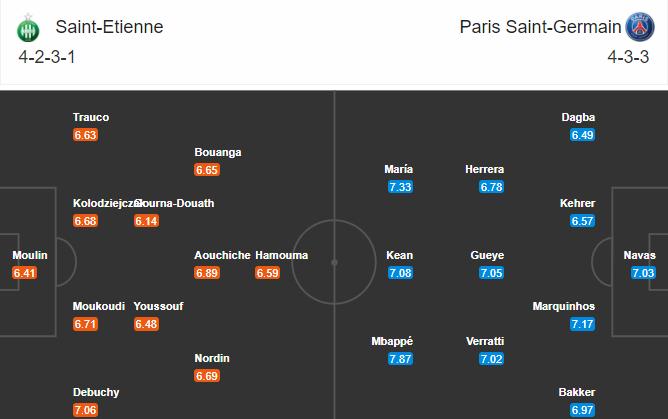Select Hamouma's 6.59 rating badge
The image size is (668, 419).
[267, 273]
